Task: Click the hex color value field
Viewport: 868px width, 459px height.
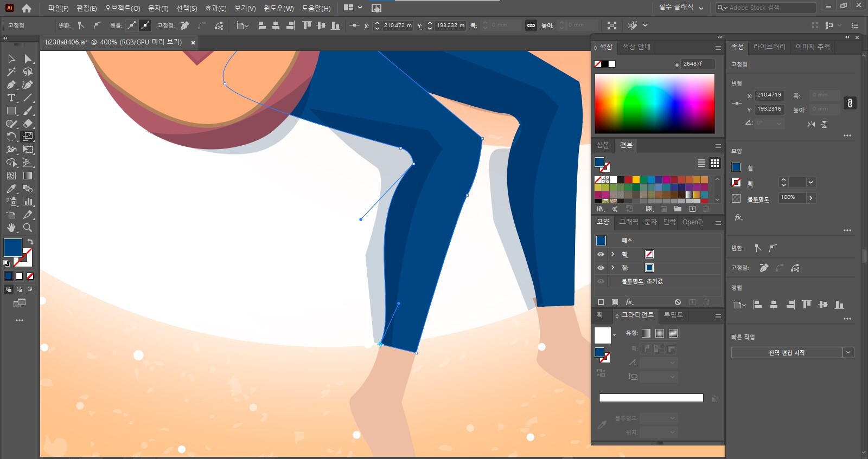Action: coord(697,64)
